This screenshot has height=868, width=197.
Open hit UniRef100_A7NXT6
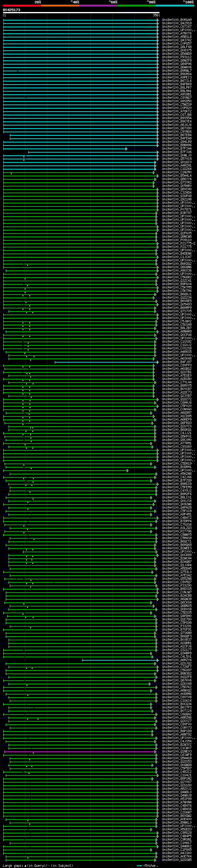pyautogui.click(x=177, y=33)
